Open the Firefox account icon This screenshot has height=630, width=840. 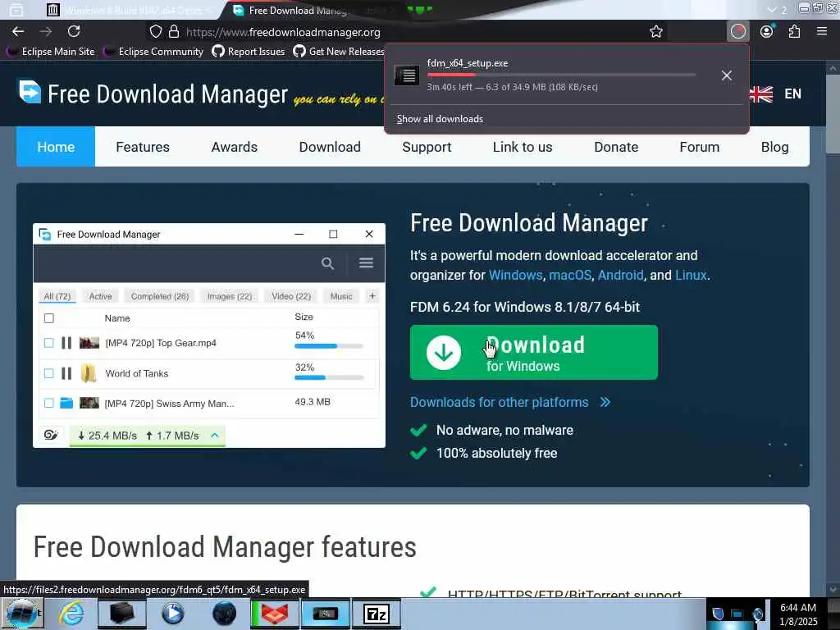[x=767, y=32]
